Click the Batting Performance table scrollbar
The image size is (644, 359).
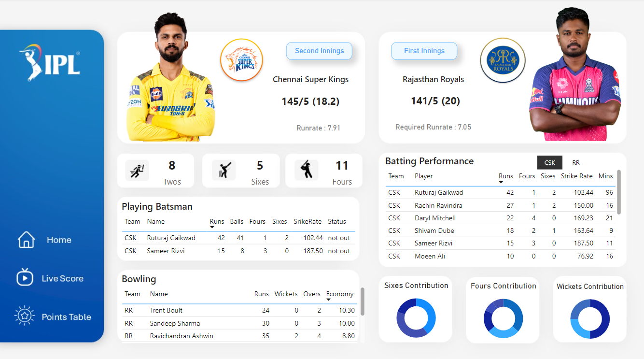click(619, 192)
